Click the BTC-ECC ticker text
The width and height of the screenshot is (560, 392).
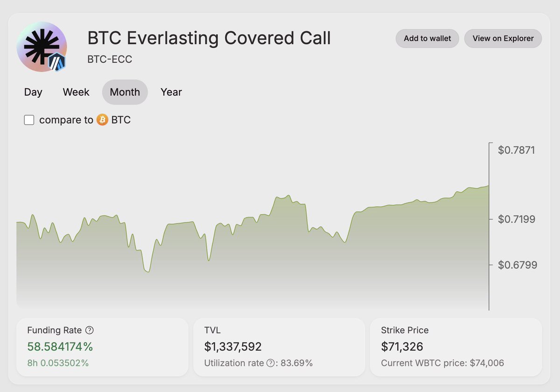pyautogui.click(x=110, y=60)
